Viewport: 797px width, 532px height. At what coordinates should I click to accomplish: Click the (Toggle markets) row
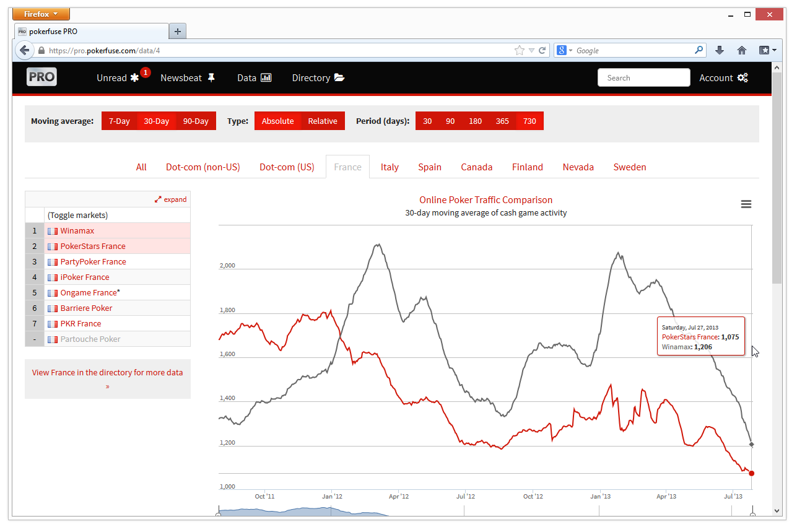click(x=108, y=215)
